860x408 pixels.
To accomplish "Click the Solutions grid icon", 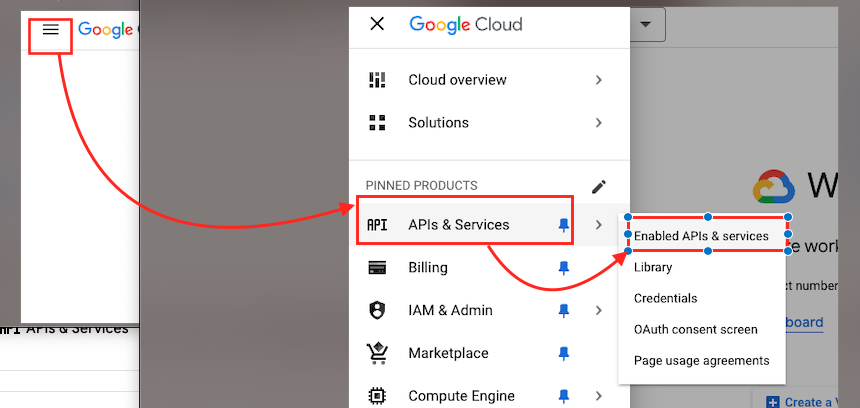I will 377,122.
